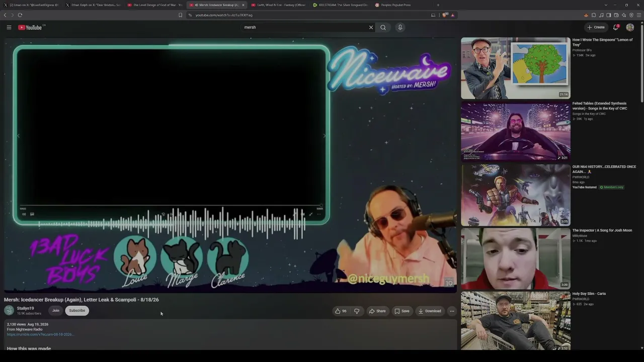The width and height of the screenshot is (644, 362).
Task: Open the tab search dropdown
Action: [606, 5]
